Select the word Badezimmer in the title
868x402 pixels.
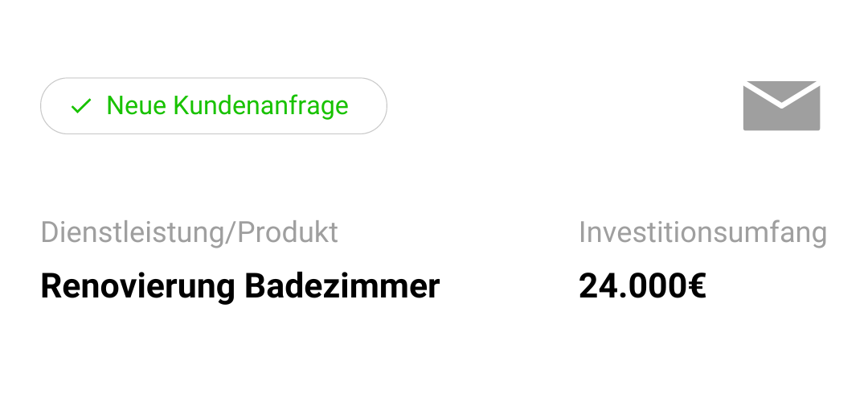pos(342,286)
